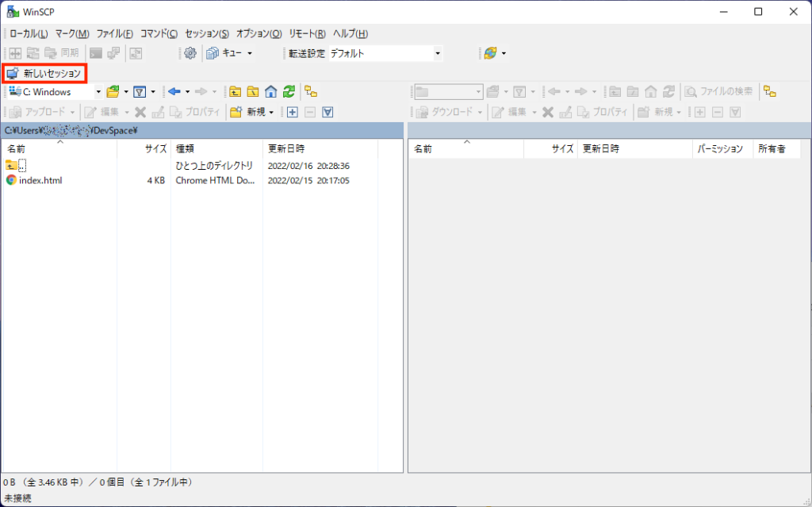Click the local delete X icon

tap(140, 112)
